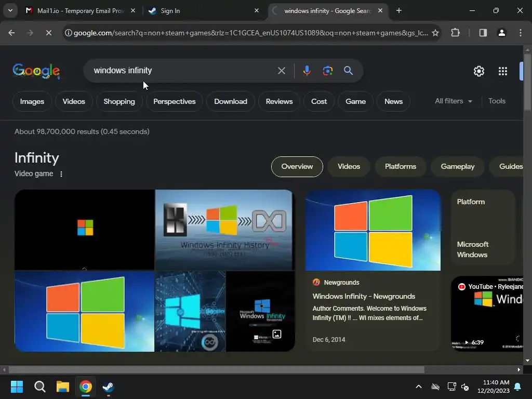The height and width of the screenshot is (399, 532).
Task: Close the windows infinity Google Search tab
Action: coord(380,11)
